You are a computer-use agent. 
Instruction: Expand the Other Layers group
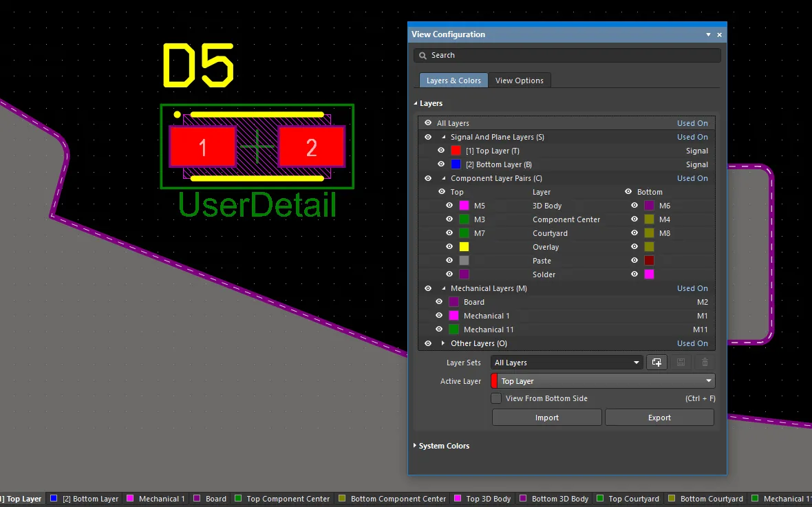pos(442,343)
